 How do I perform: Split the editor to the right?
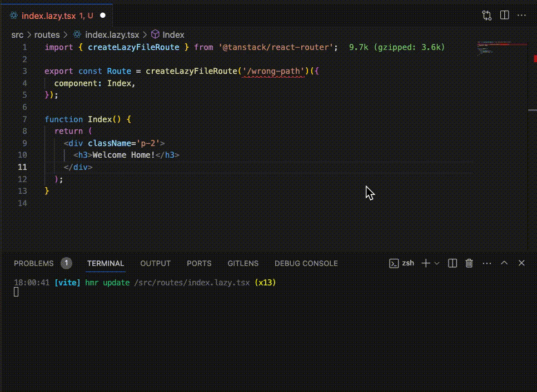pyautogui.click(x=504, y=15)
